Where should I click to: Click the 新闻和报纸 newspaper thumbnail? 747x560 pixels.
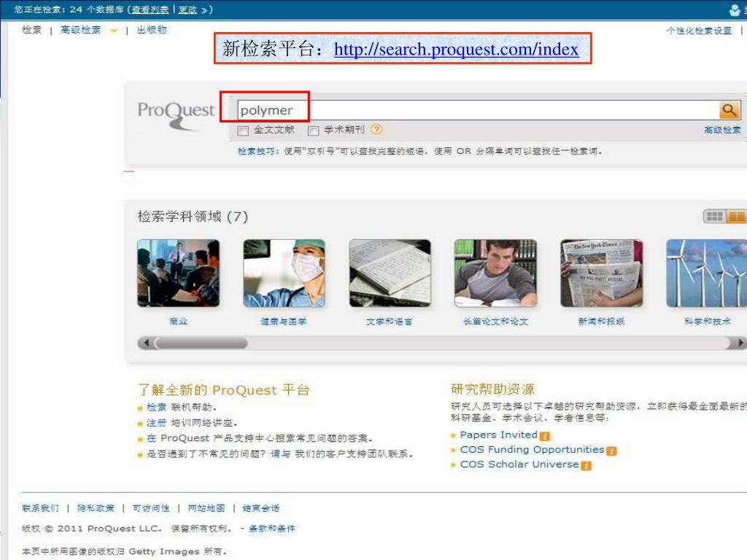tap(602, 273)
